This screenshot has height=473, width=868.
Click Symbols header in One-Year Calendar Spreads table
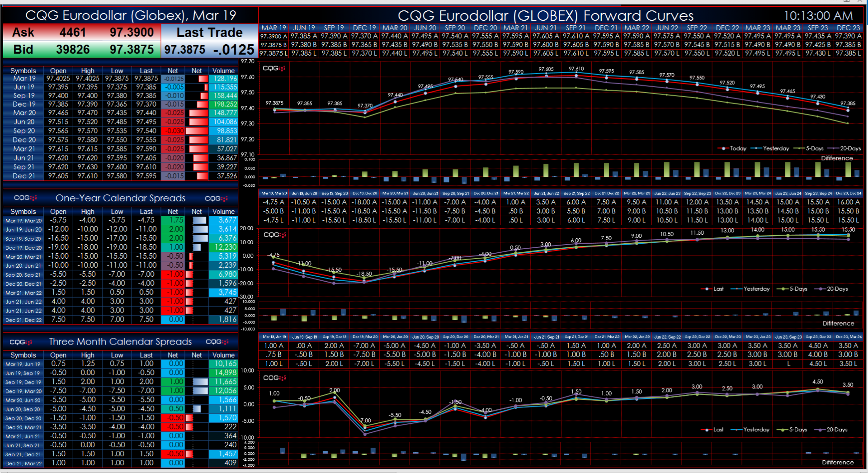23,212
